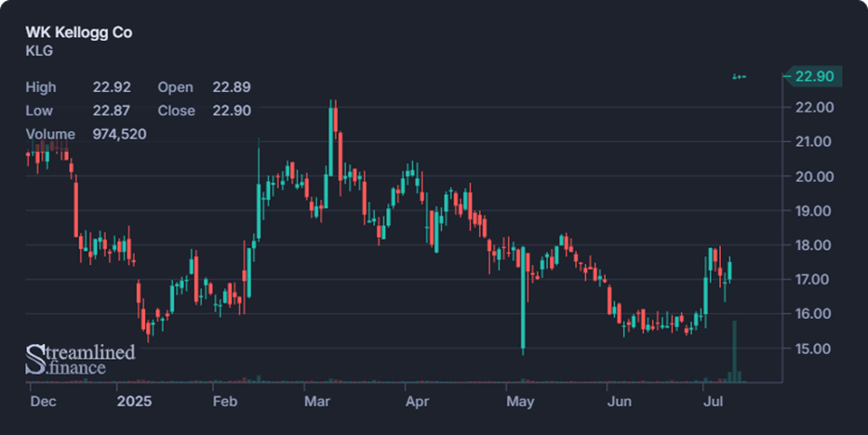
Task: Click the latest candles near 22.90
Action: coord(739,77)
